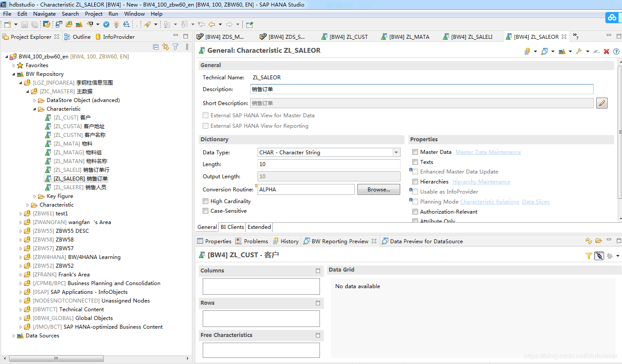
Task: Open the Hierarchy Maintenance link
Action: [481, 181]
